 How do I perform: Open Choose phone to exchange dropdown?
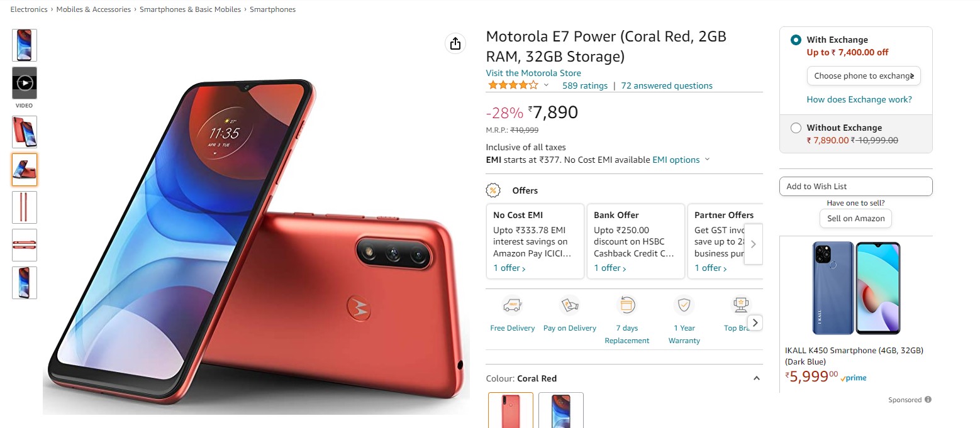coord(864,75)
